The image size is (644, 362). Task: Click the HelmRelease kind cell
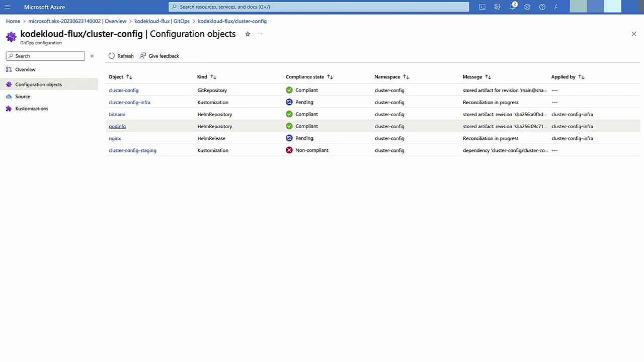(211, 138)
